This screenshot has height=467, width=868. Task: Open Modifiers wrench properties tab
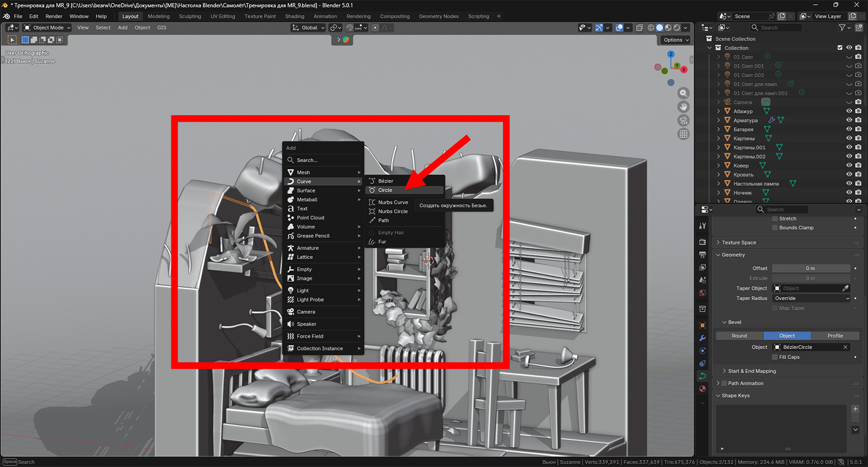click(703, 338)
